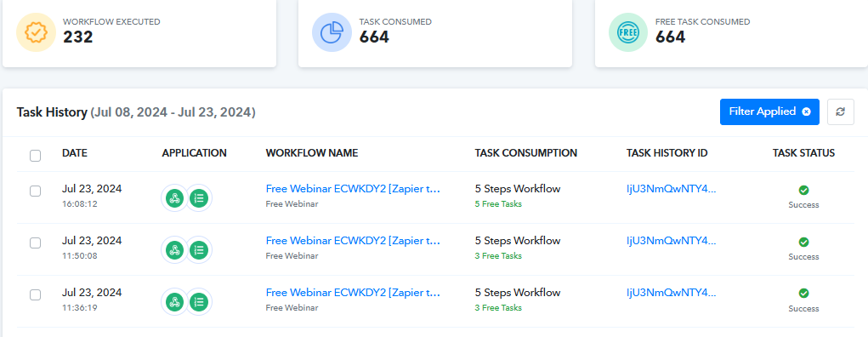Click the APPLICATION column header
The height and width of the screenshot is (337, 868).
tap(195, 153)
